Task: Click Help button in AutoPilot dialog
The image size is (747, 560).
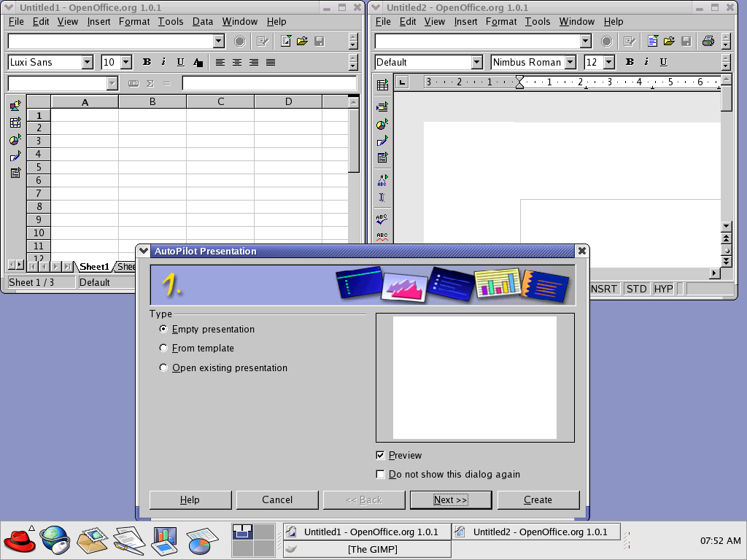Action: coord(190,500)
